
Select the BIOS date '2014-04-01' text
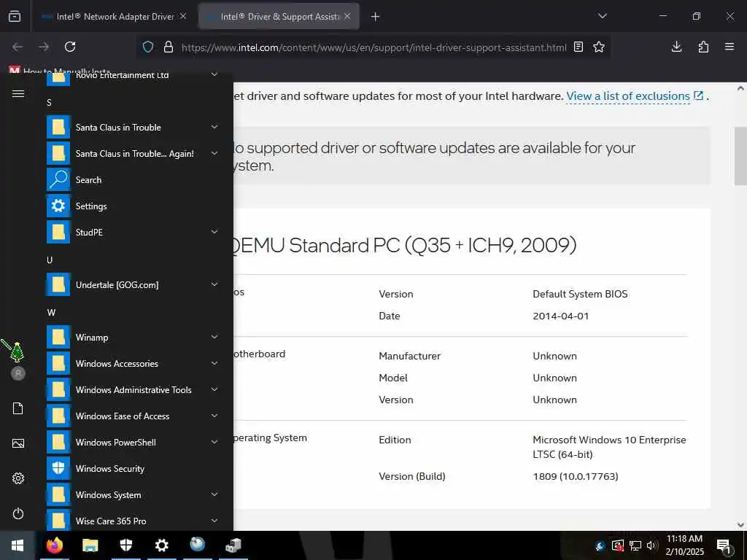[x=561, y=316]
